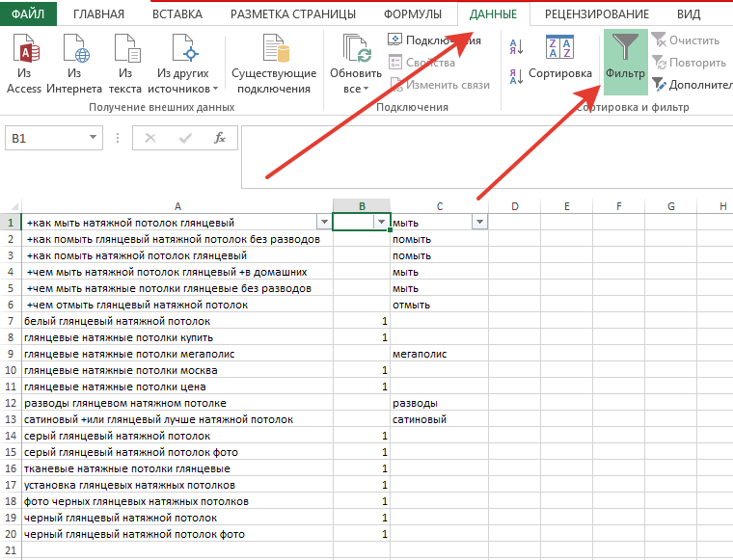The image size is (733, 560).
Task: Select row 7 header
Action: (x=11, y=321)
